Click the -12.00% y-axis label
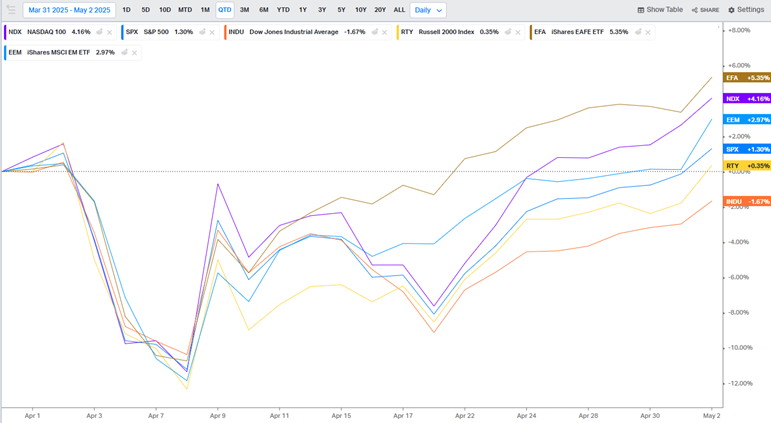Viewport: 771px width, 423px height. (x=741, y=383)
